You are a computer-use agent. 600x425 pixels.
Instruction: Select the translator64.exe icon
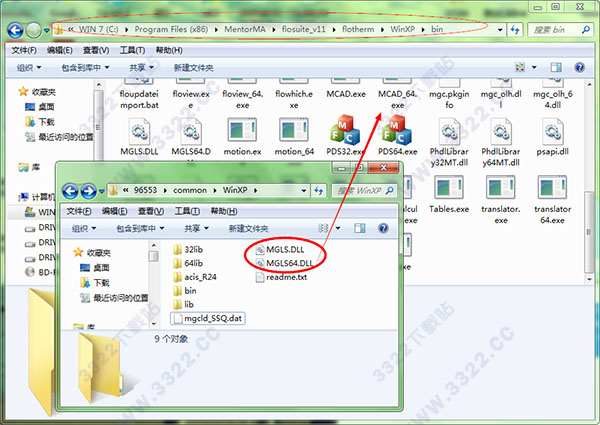click(x=552, y=187)
